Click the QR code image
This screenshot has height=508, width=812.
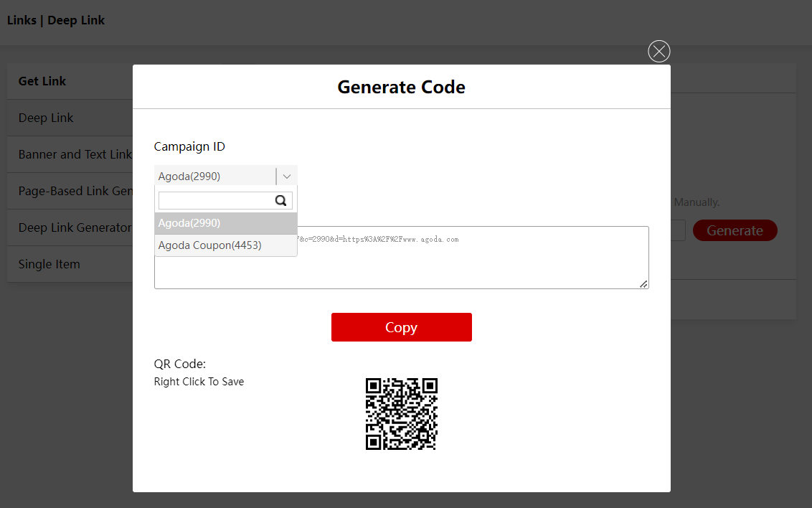402,414
